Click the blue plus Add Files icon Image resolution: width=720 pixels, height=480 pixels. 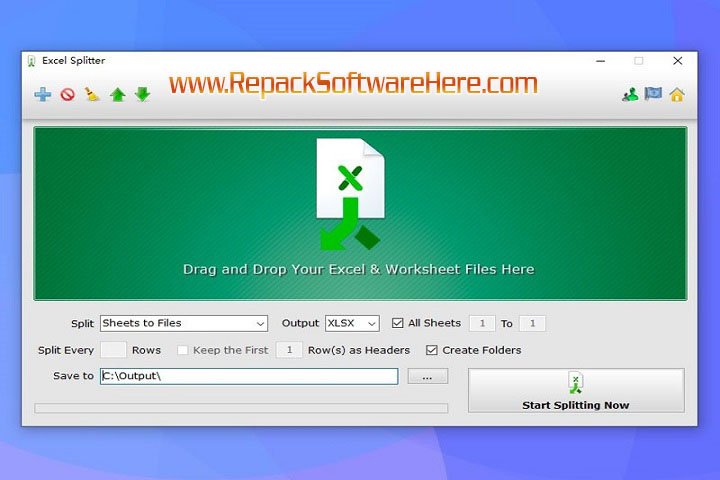(43, 95)
